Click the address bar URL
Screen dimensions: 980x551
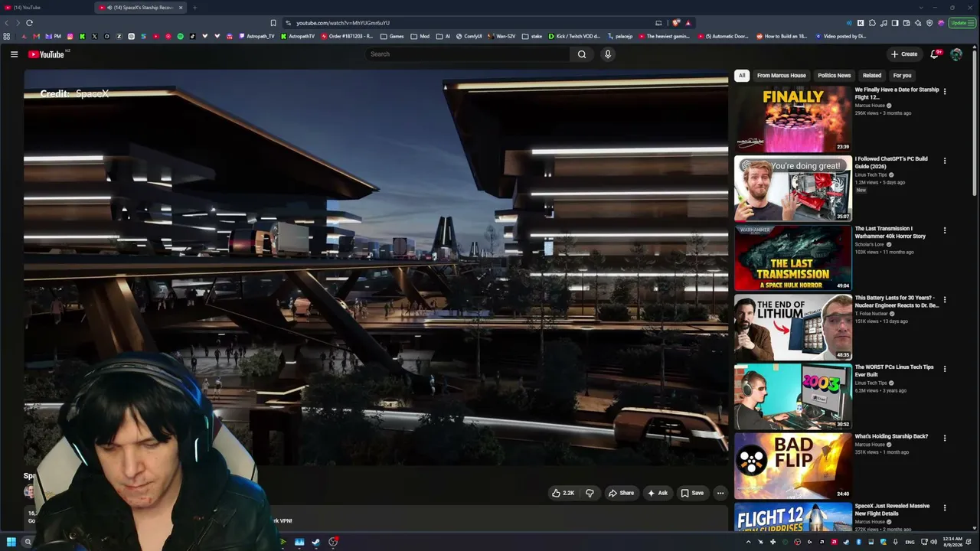343,23
